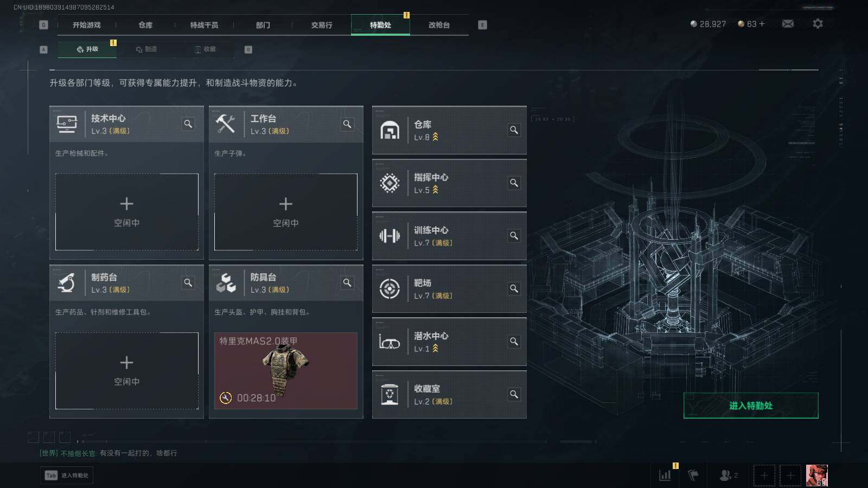This screenshot has width=868, height=488.
Task: Click the 进入特勤处 green button
Action: [751, 406]
